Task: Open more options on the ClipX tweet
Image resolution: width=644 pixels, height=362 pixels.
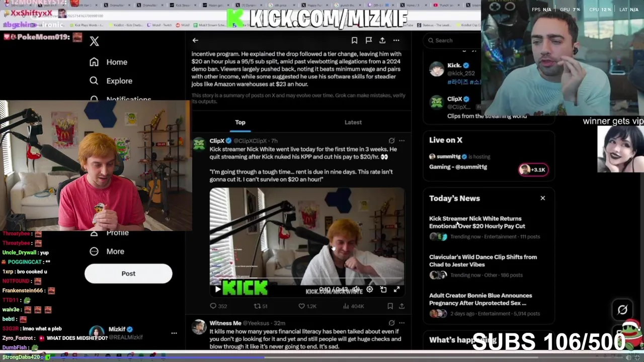Action: [x=401, y=141]
